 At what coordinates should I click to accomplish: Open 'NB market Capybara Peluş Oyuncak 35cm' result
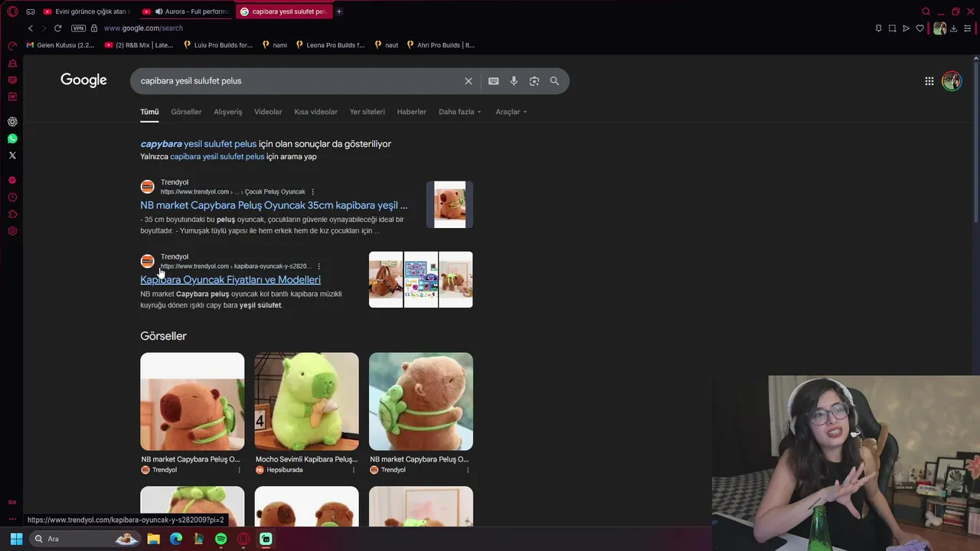click(x=273, y=205)
